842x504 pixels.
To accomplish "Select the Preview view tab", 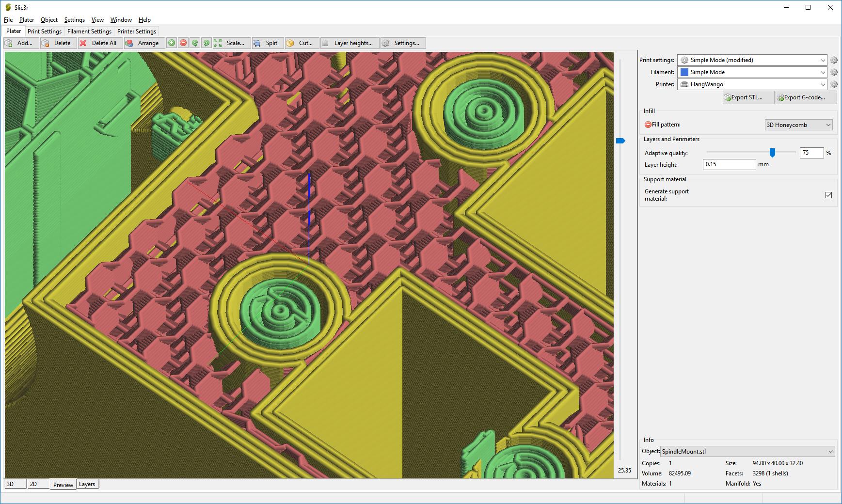I will click(63, 485).
